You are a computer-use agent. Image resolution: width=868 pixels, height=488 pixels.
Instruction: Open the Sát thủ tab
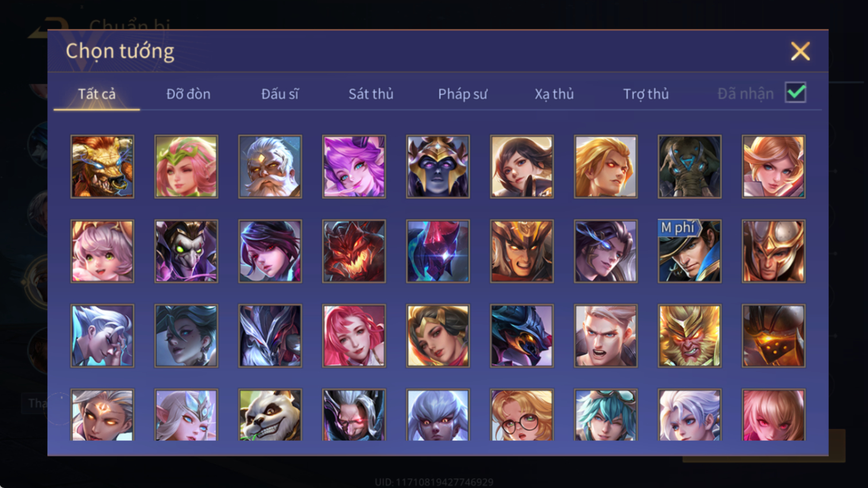click(371, 94)
